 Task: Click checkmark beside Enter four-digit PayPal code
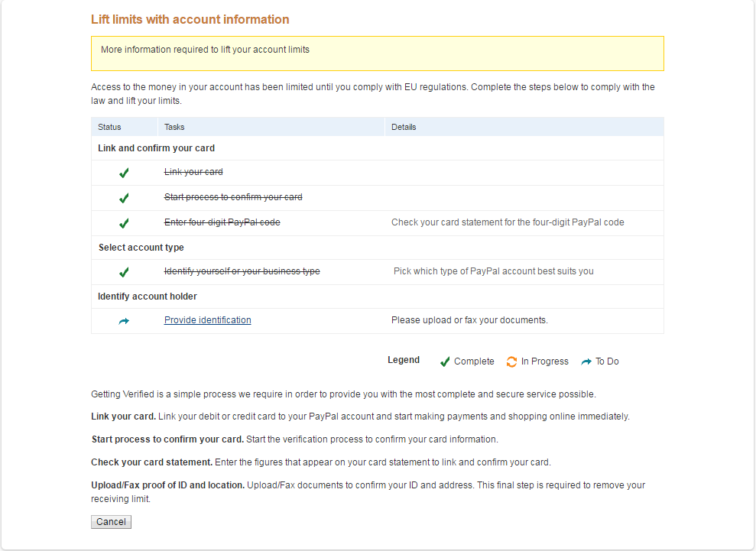click(x=124, y=223)
